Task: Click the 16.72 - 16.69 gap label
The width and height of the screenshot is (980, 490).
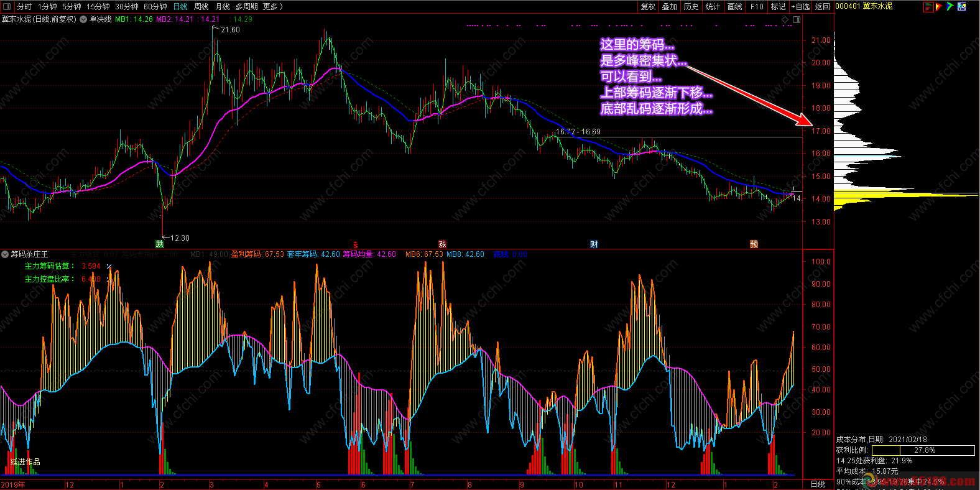Action: point(578,132)
